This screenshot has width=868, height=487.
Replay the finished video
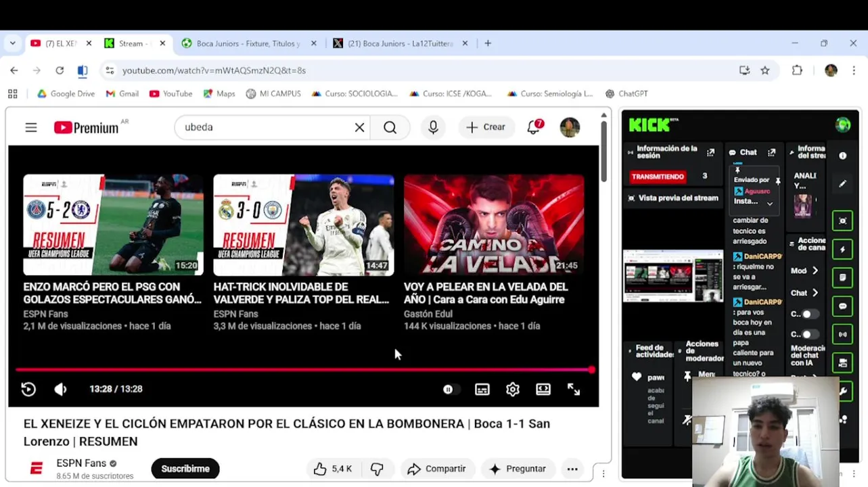pyautogui.click(x=28, y=389)
